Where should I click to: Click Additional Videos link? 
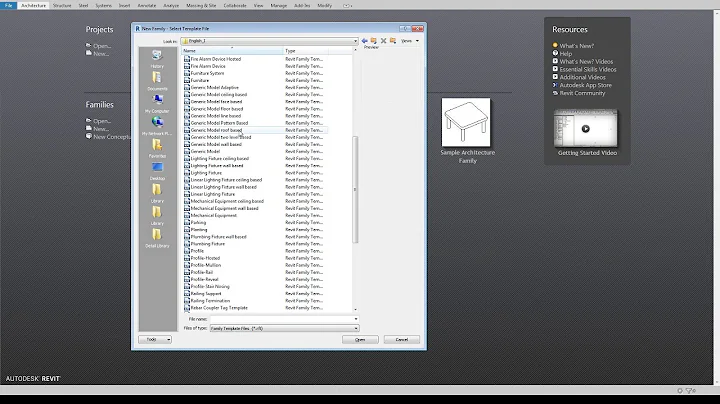point(582,77)
